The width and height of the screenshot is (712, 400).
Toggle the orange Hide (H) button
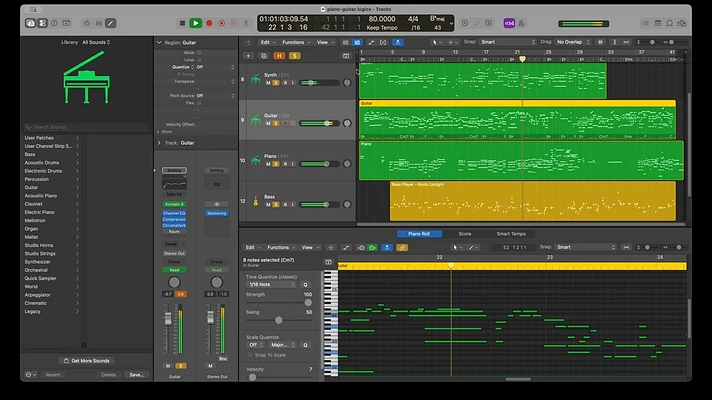[x=279, y=56]
